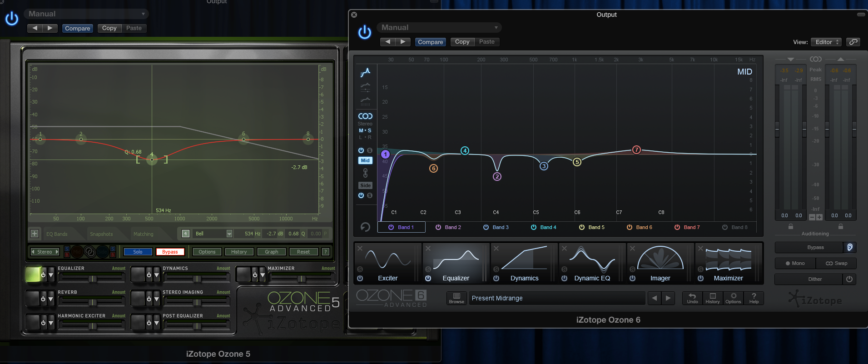Image resolution: width=868 pixels, height=364 pixels.
Task: Open the Imager module in Ozone 6
Action: click(660, 264)
